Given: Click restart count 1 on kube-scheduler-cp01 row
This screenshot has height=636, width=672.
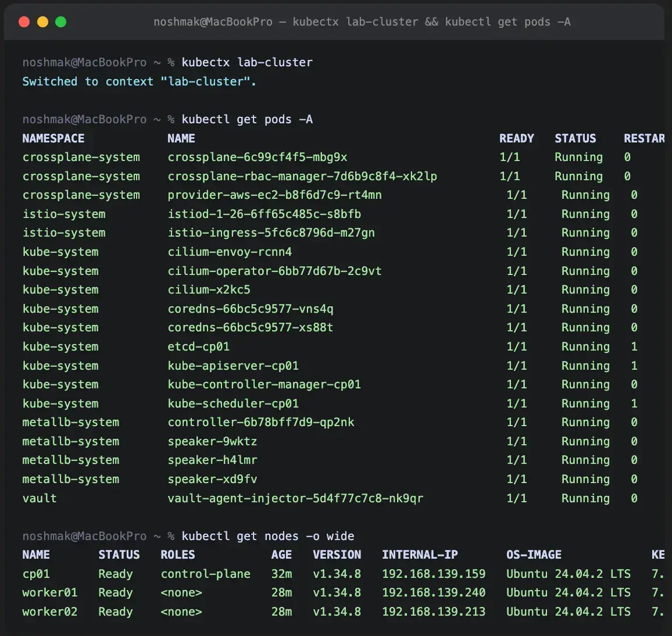Looking at the screenshot, I should (634, 403).
